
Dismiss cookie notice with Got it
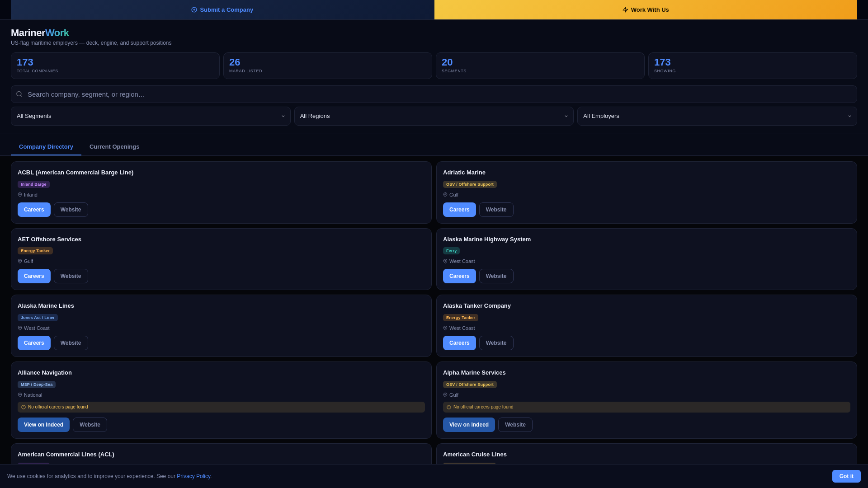(x=846, y=476)
